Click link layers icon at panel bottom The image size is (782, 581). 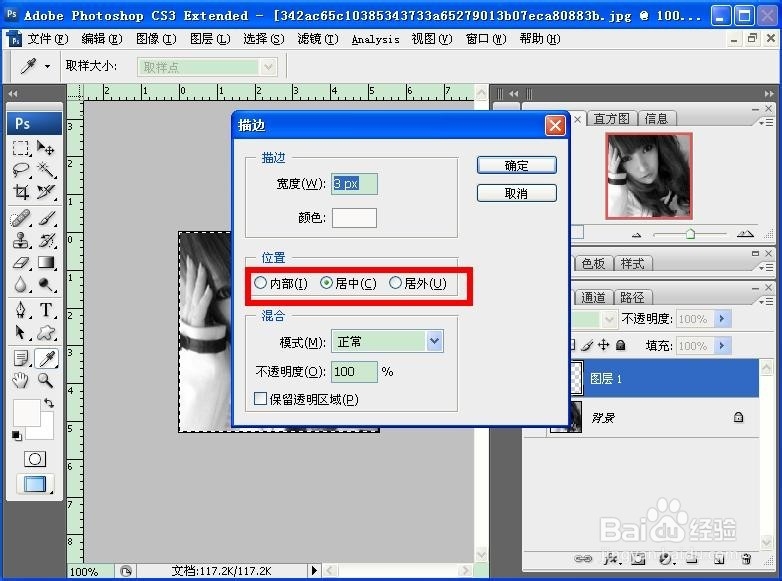583,559
